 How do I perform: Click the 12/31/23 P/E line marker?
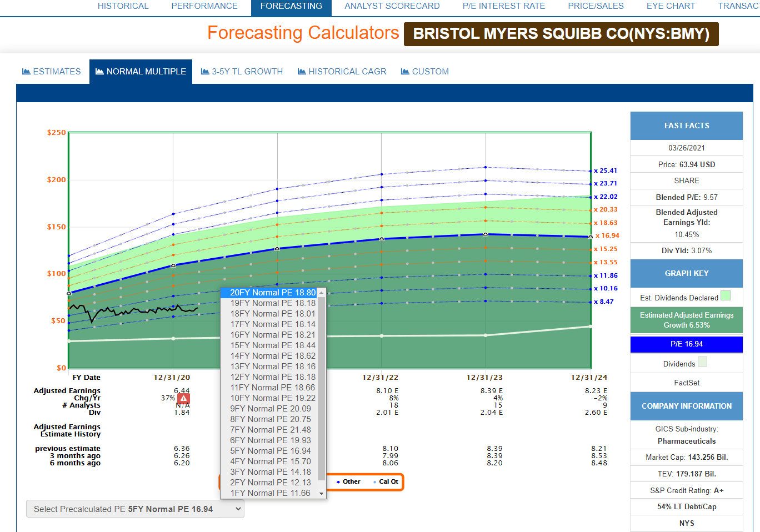486,234
